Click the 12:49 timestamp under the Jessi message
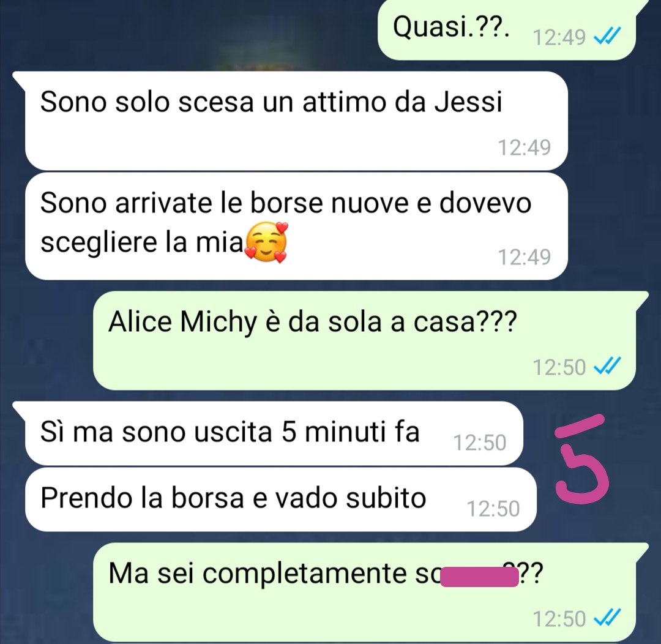Viewport: 661px width, 644px height. click(x=524, y=148)
